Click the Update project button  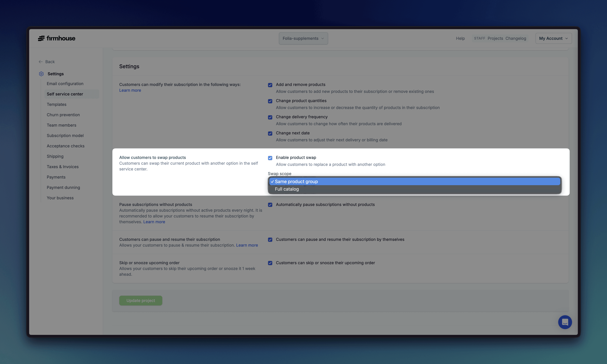(141, 300)
